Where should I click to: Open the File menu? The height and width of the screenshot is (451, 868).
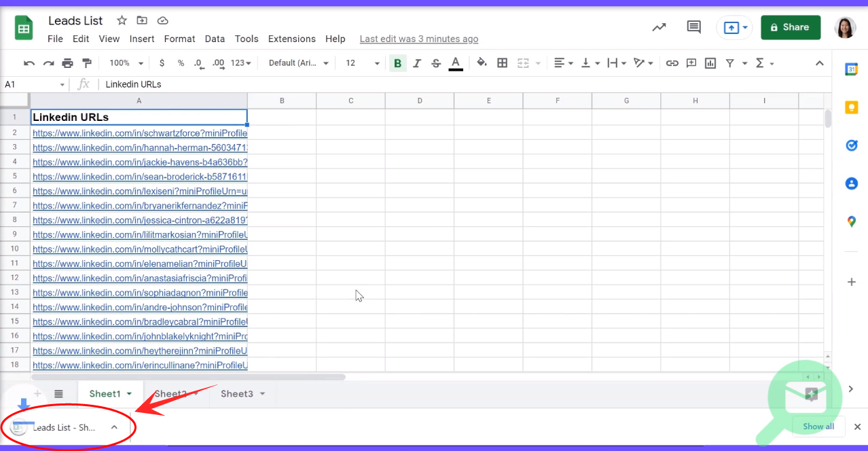(x=56, y=39)
